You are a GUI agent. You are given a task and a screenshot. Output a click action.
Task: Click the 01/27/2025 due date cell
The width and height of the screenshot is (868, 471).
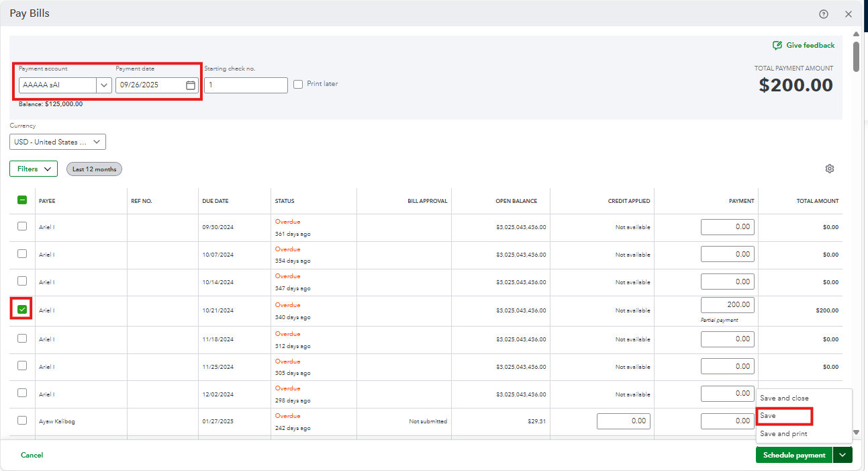coord(218,421)
